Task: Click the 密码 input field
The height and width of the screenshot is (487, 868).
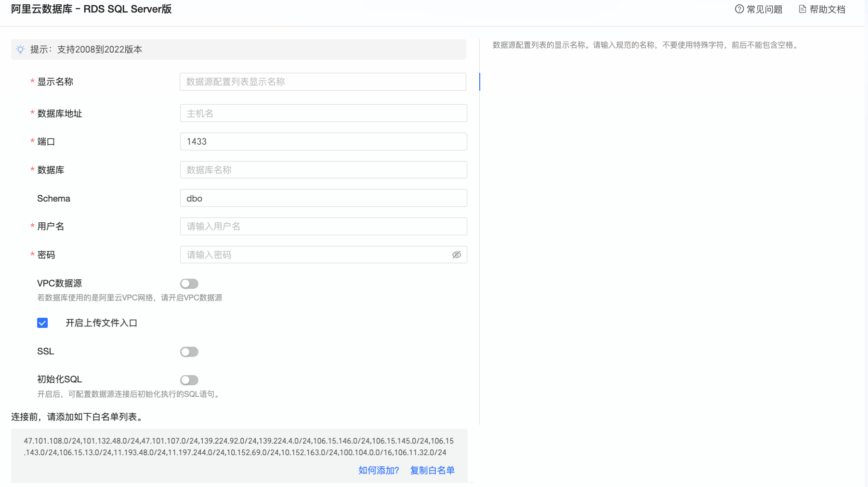Action: coord(323,255)
